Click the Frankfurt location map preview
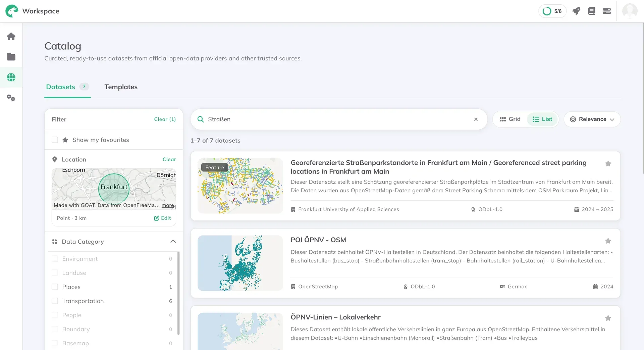 click(114, 189)
